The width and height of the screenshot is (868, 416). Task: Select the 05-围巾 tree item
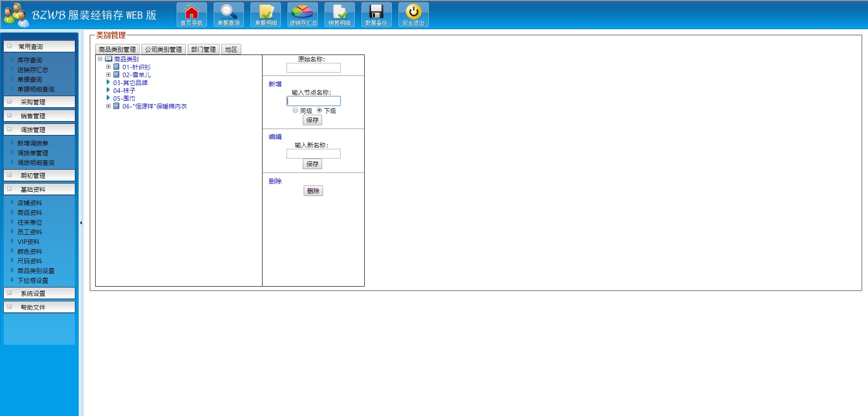[124, 98]
